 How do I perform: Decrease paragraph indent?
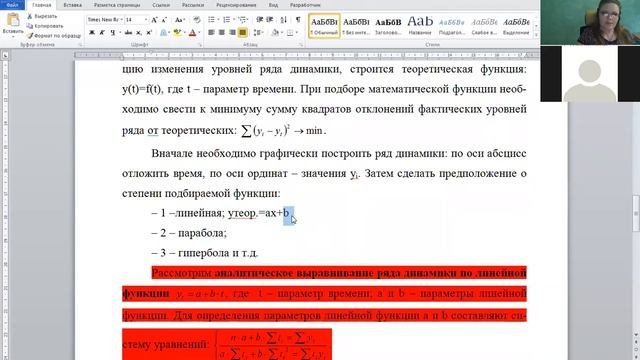260,20
